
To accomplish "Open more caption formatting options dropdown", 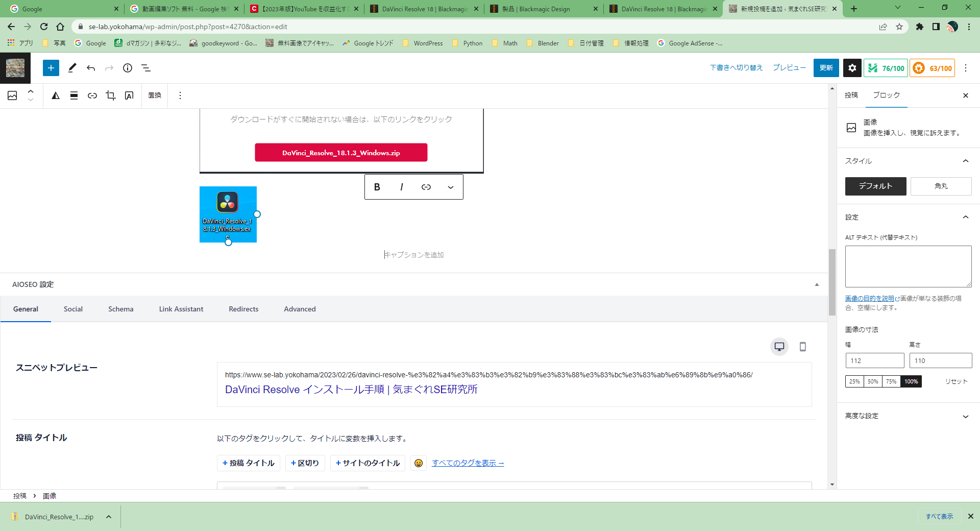I will click(451, 187).
